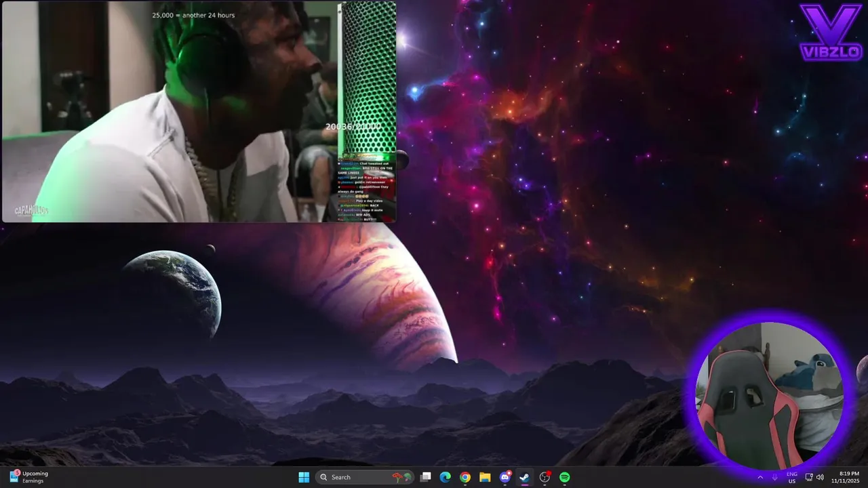Click the microphone tray icon
Screen dimensions: 868x488
774,477
